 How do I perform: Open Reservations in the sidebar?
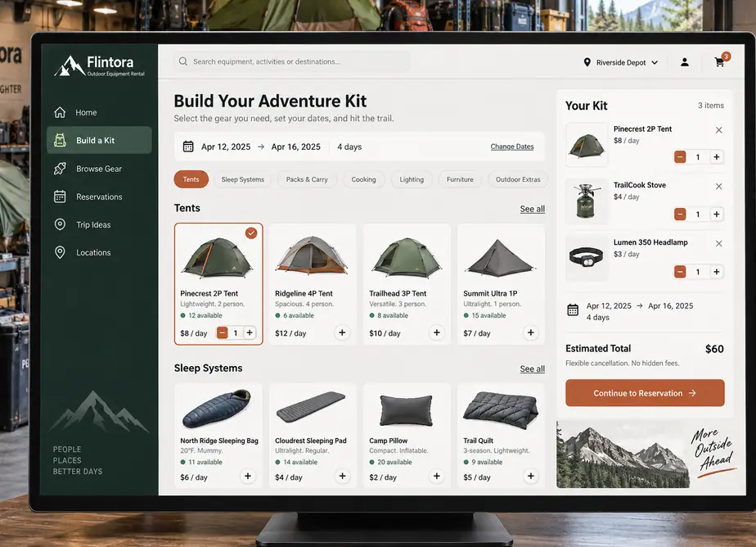[99, 197]
